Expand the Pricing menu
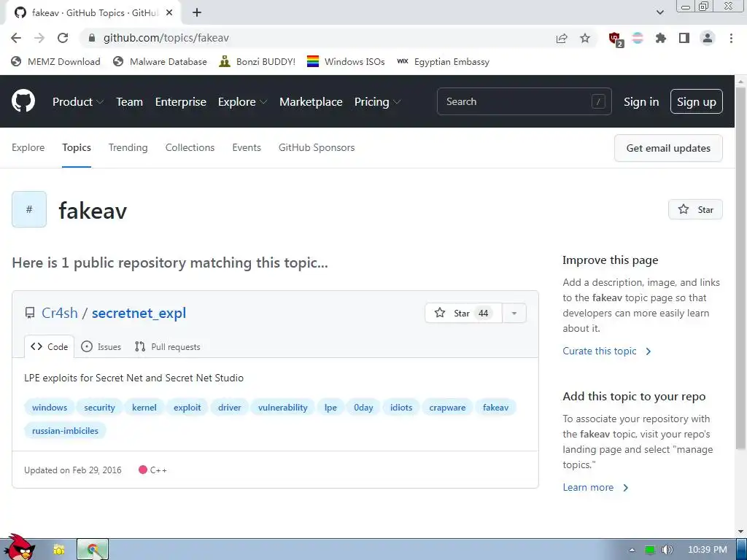The image size is (747, 560). tap(377, 102)
